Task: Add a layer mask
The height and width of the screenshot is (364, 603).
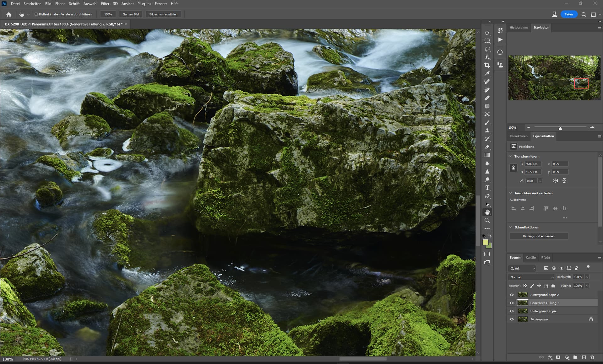Action: (x=558, y=357)
